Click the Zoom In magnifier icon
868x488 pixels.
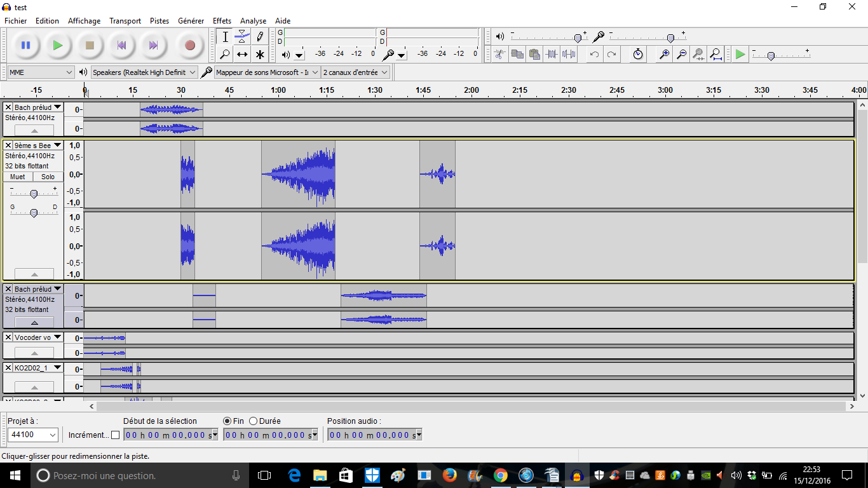[x=664, y=55]
